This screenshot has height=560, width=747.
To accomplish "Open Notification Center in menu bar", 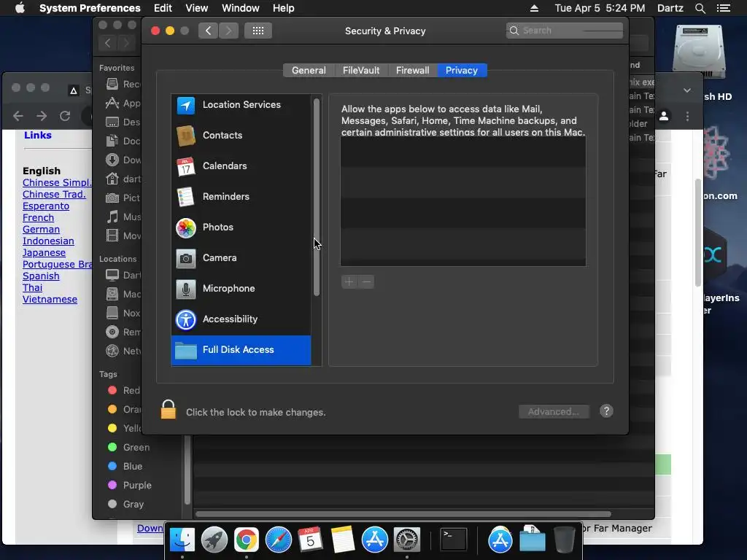I will [723, 8].
